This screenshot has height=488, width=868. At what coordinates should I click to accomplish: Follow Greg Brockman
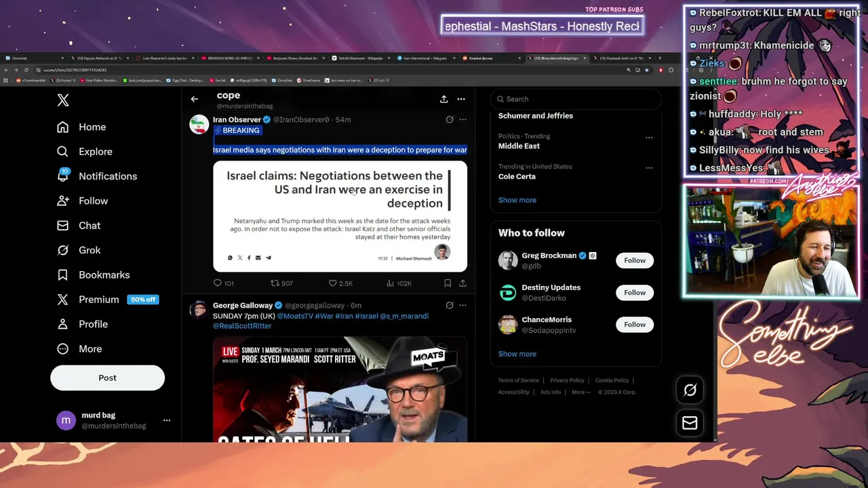[x=635, y=260]
